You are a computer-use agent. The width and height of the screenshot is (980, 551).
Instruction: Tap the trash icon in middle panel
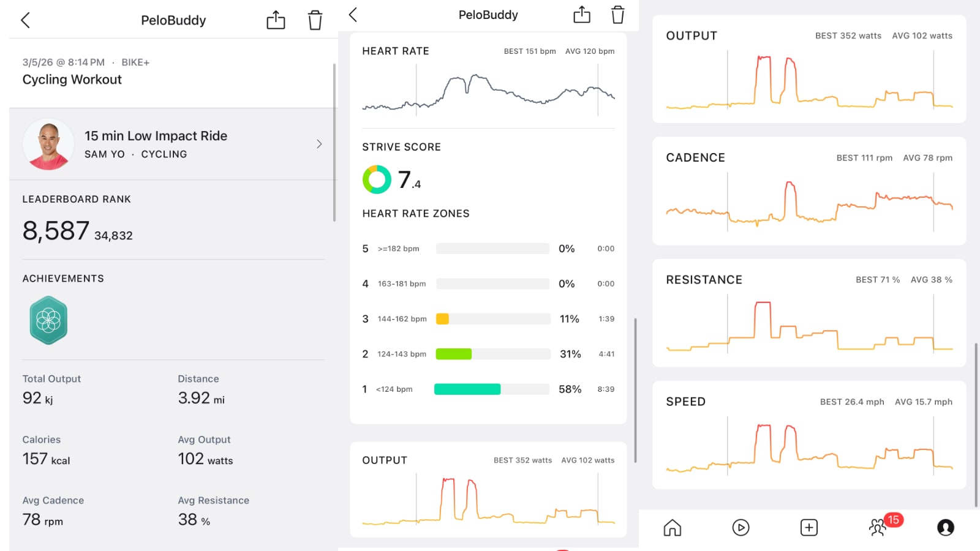click(x=617, y=15)
